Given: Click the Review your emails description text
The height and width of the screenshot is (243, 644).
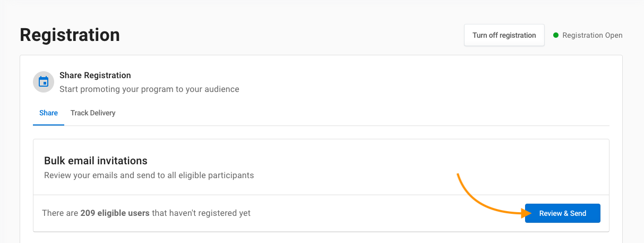Looking at the screenshot, I should [x=149, y=175].
